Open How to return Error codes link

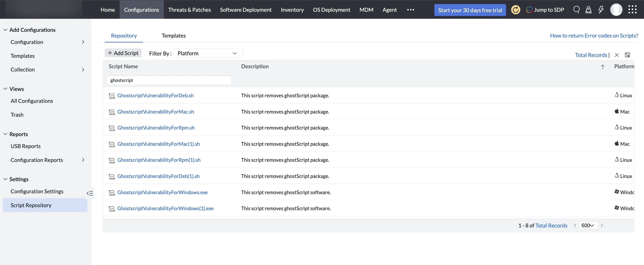click(x=594, y=36)
